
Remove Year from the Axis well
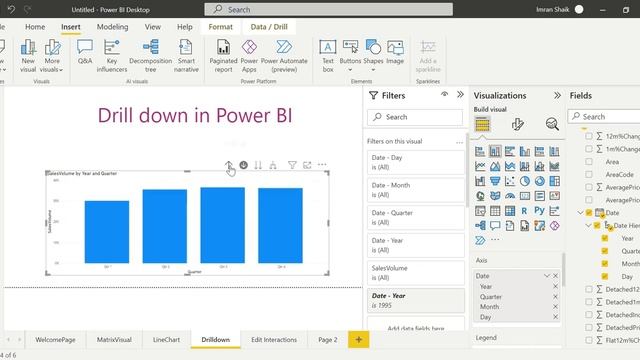point(555,287)
